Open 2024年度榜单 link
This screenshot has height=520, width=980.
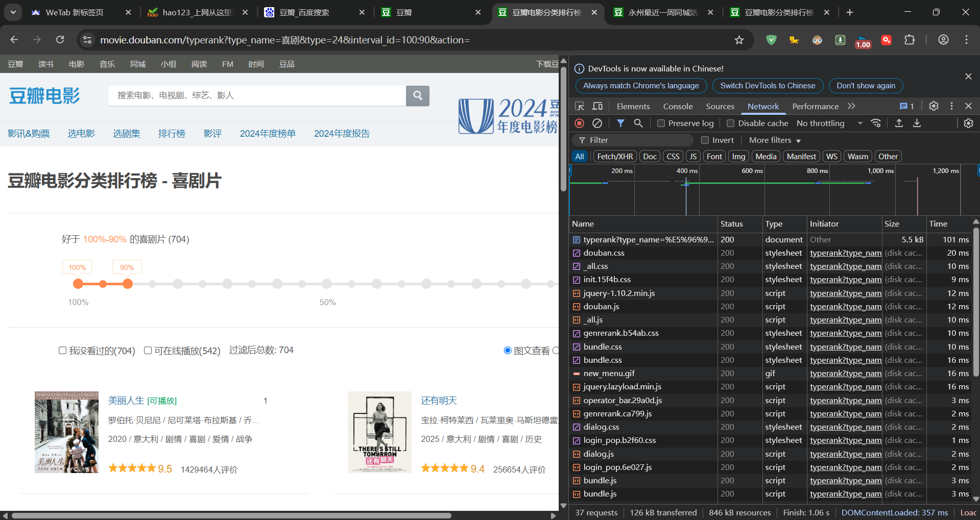[x=268, y=134]
